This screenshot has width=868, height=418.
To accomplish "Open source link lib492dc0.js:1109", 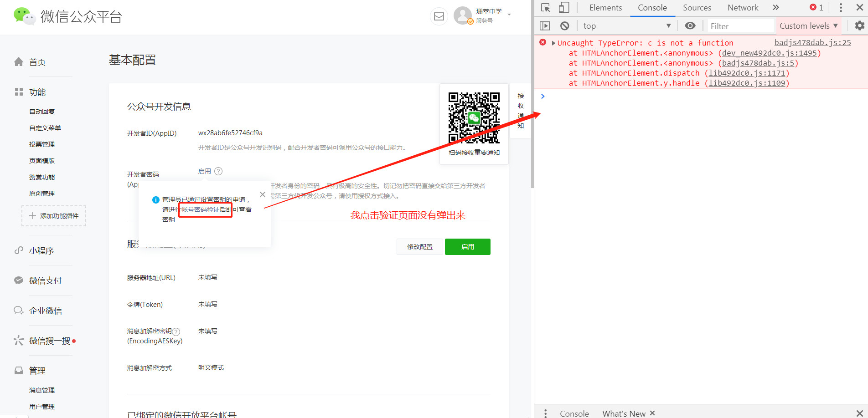I will coord(747,83).
